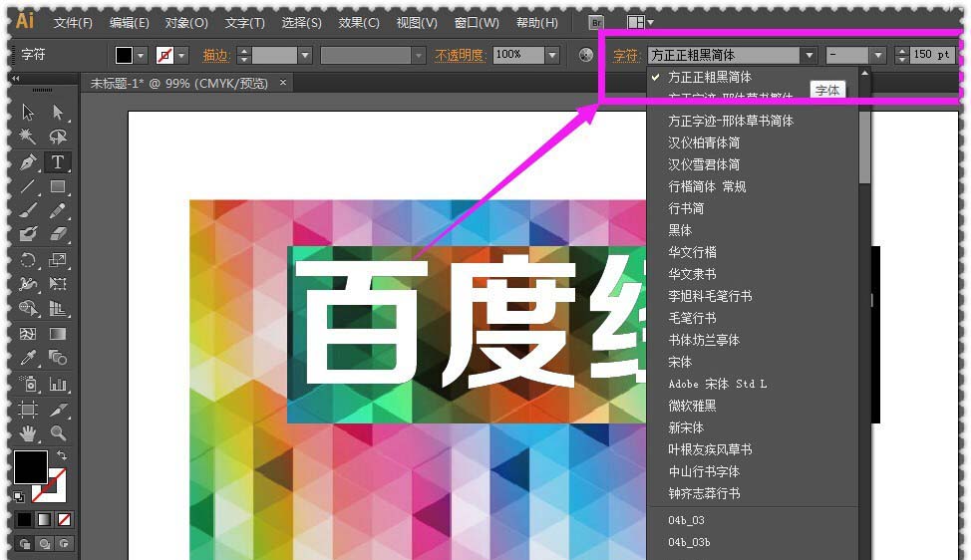This screenshot has height=560, width=971.
Task: Enable Draw Normal mode
Action: (x=25, y=544)
